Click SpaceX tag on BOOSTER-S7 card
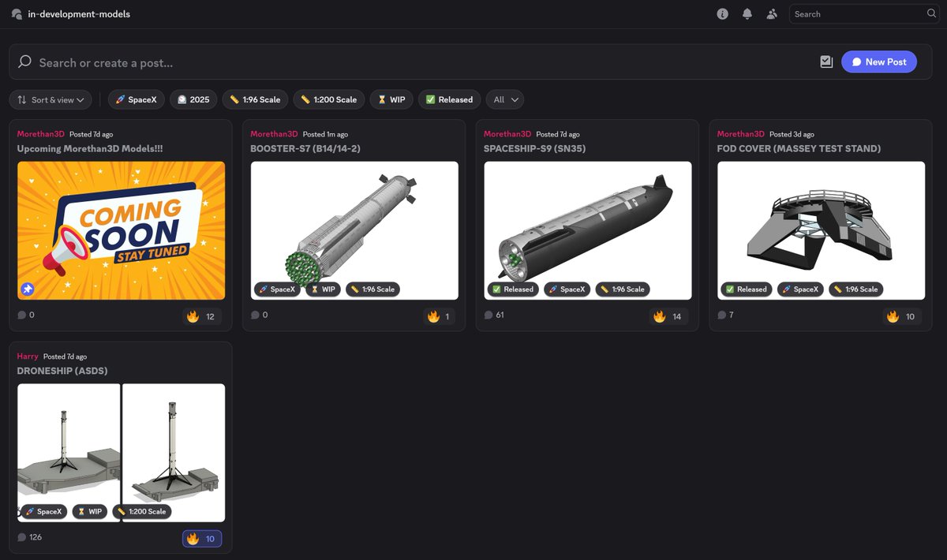Image resolution: width=947 pixels, height=560 pixels. [x=277, y=289]
